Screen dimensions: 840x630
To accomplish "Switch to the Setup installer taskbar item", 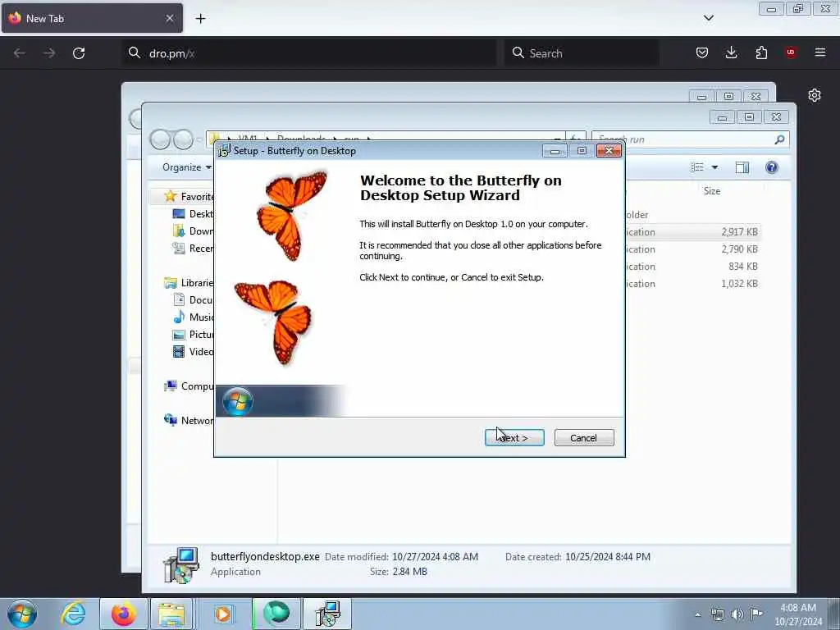I will coord(327,614).
